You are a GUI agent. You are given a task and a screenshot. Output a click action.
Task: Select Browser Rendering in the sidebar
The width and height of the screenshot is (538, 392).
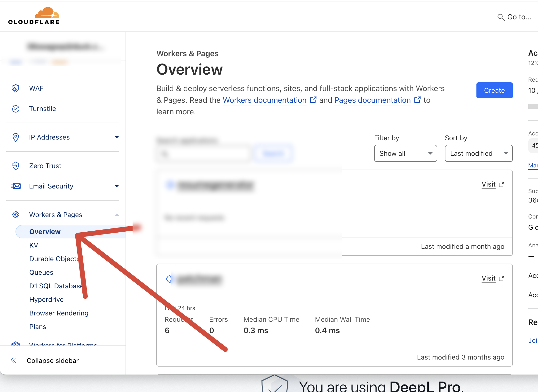(x=59, y=313)
